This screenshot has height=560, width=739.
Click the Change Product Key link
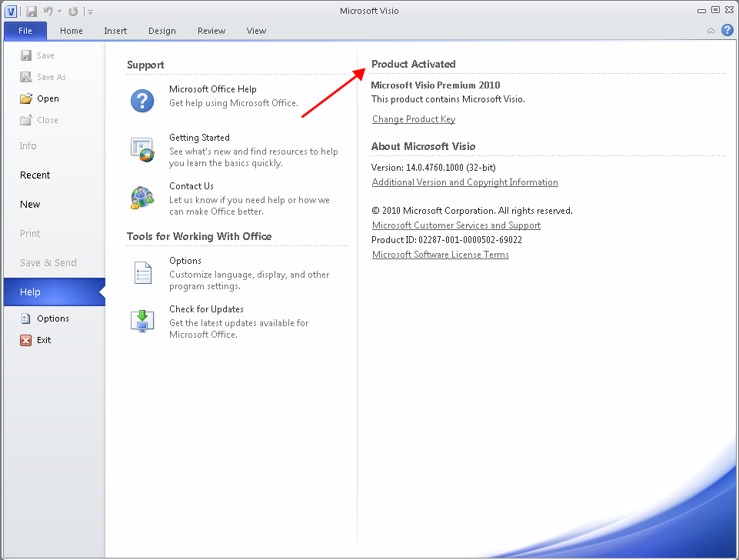(414, 119)
